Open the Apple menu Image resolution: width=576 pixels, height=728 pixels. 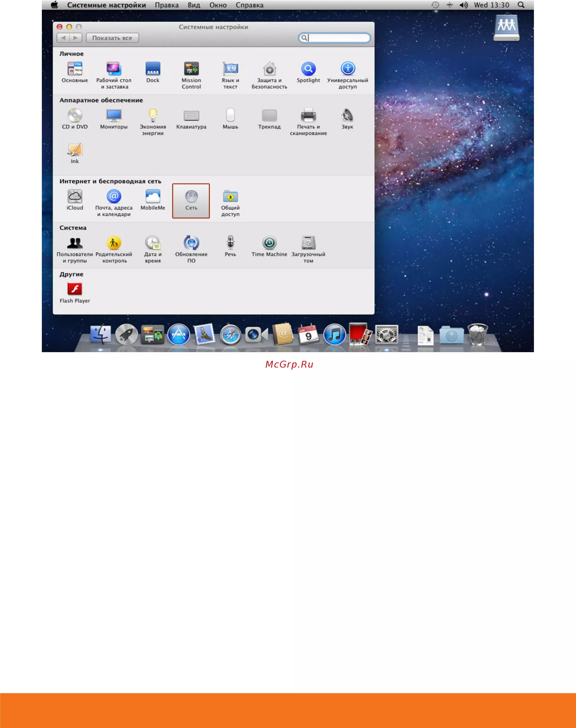(x=54, y=5)
